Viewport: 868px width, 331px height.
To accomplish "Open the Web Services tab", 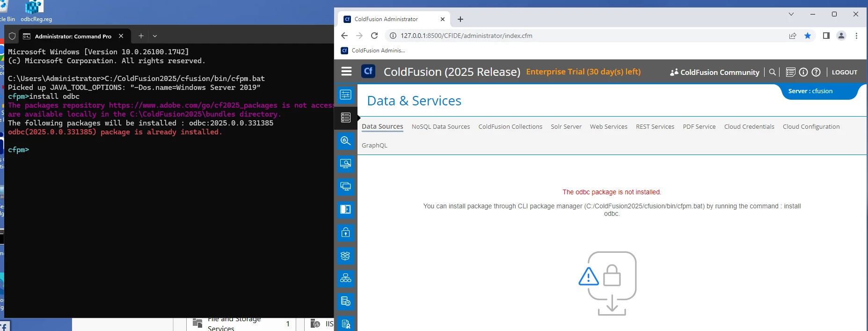I will point(608,126).
